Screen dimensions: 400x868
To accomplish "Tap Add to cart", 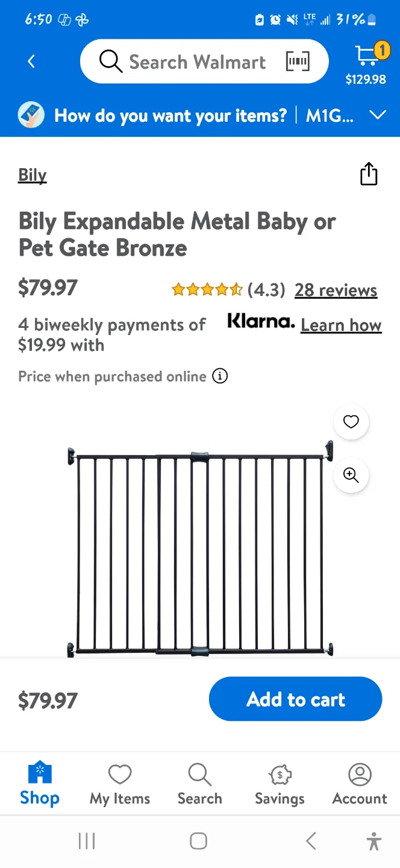I will point(295,699).
